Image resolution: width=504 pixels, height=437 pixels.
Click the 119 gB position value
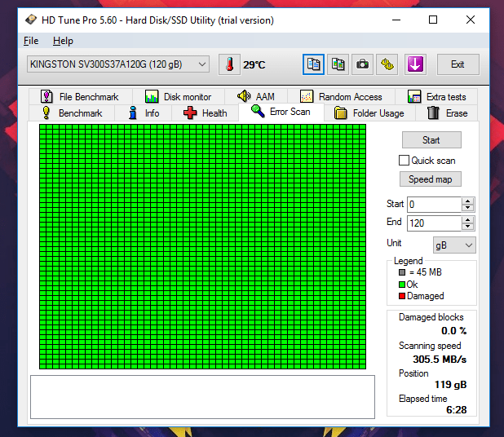point(450,385)
